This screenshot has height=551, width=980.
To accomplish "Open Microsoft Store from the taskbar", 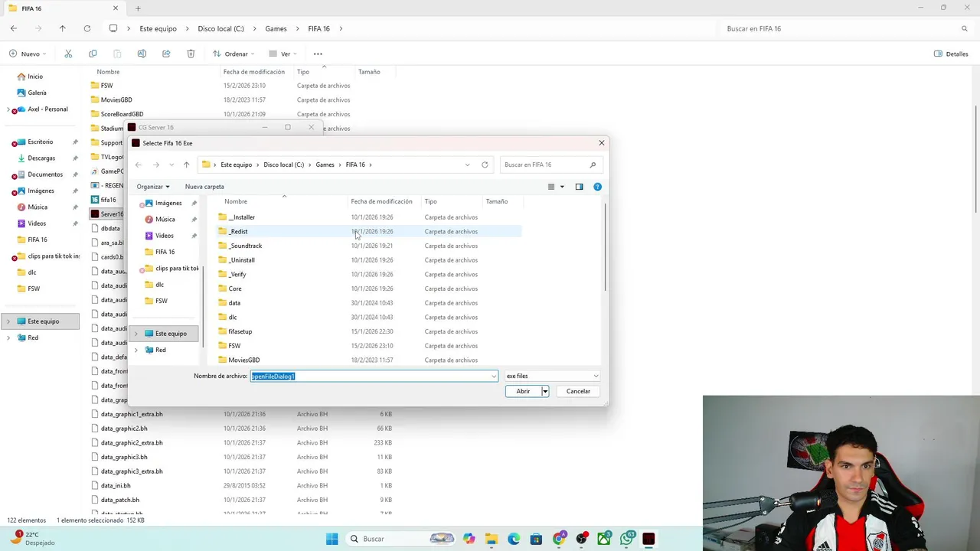I will point(536,539).
